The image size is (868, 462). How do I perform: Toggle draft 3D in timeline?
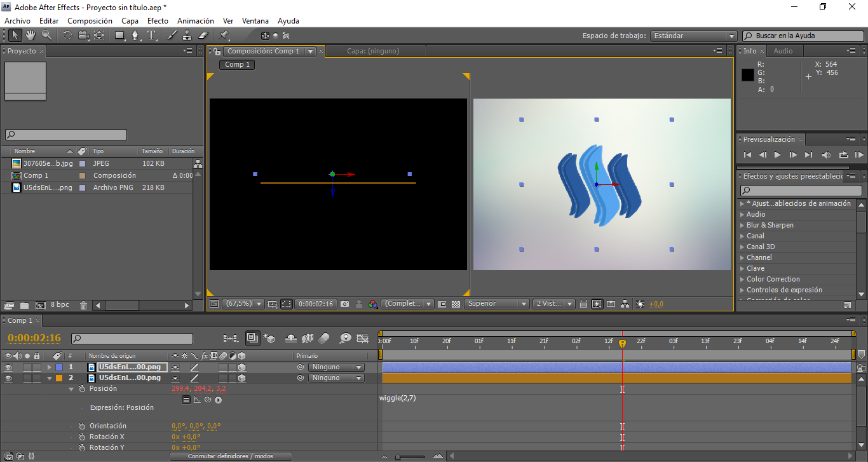[x=268, y=338]
